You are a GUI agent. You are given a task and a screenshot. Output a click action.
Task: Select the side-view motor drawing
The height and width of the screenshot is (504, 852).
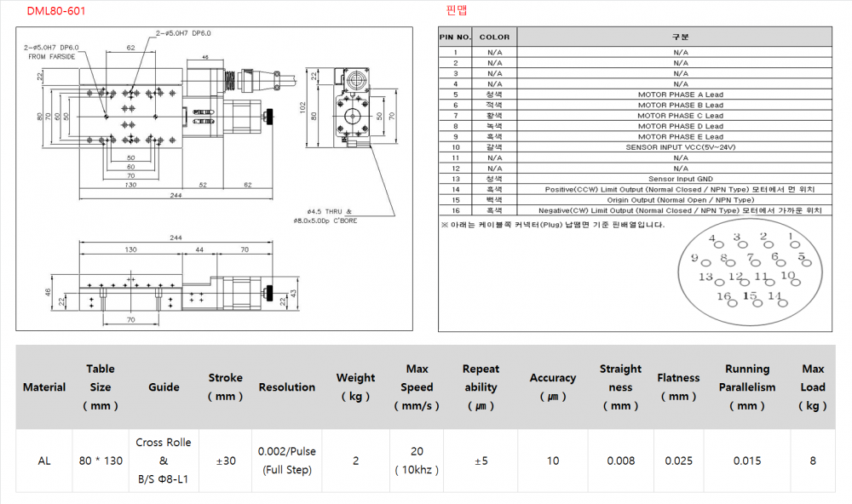pyautogui.click(x=354, y=106)
